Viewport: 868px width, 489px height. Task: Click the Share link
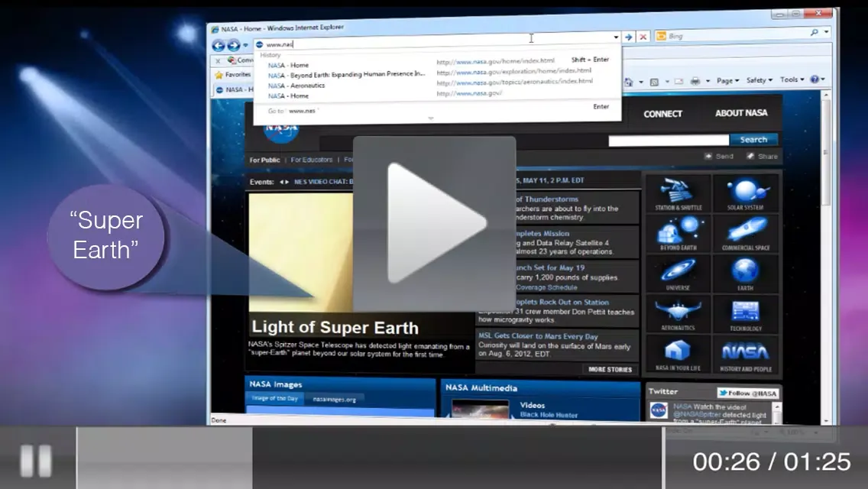[763, 156]
